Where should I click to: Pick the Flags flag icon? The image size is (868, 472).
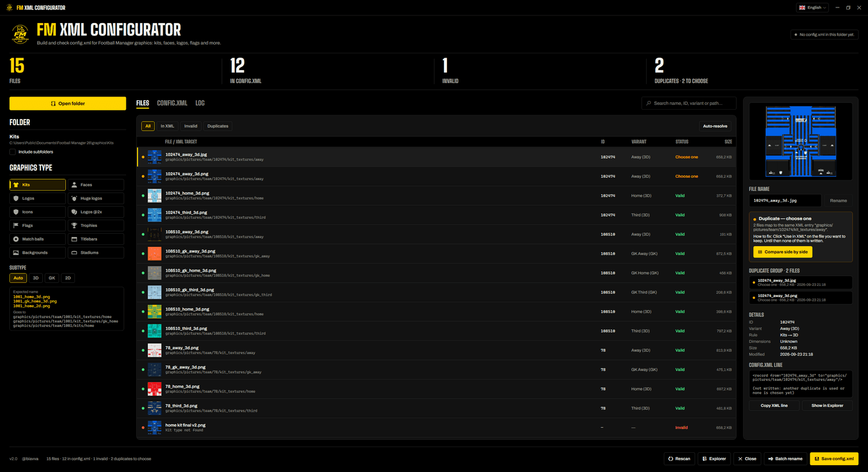(15, 226)
